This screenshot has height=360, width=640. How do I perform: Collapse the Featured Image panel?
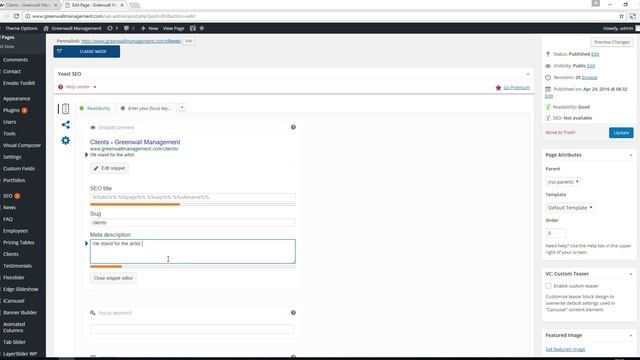coord(631,335)
